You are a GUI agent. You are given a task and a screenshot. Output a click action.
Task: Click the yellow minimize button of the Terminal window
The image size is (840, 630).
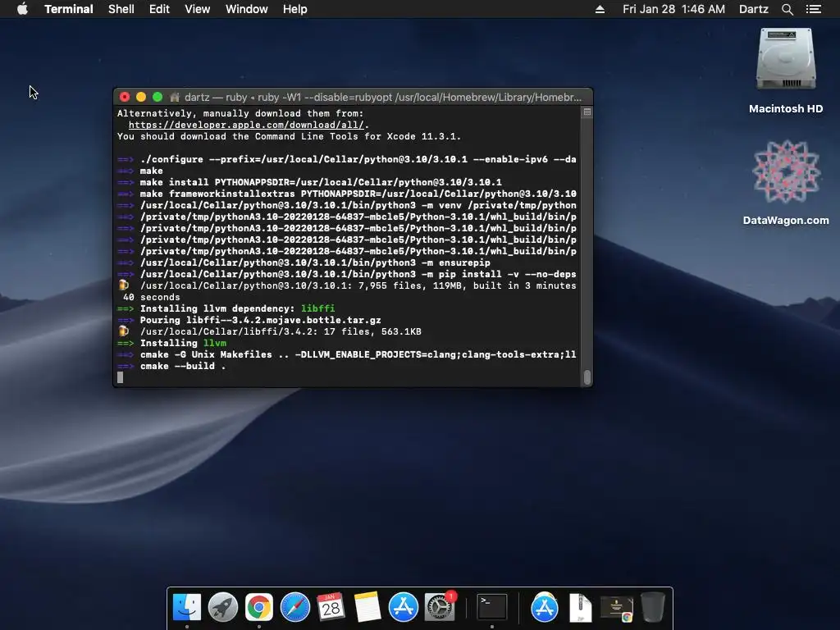tap(141, 97)
